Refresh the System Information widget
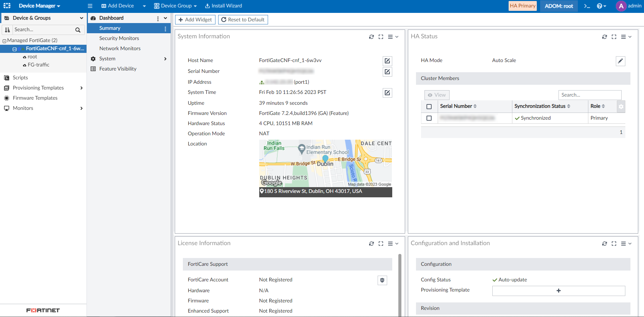Viewport: 644px width, 317px height. pos(372,37)
